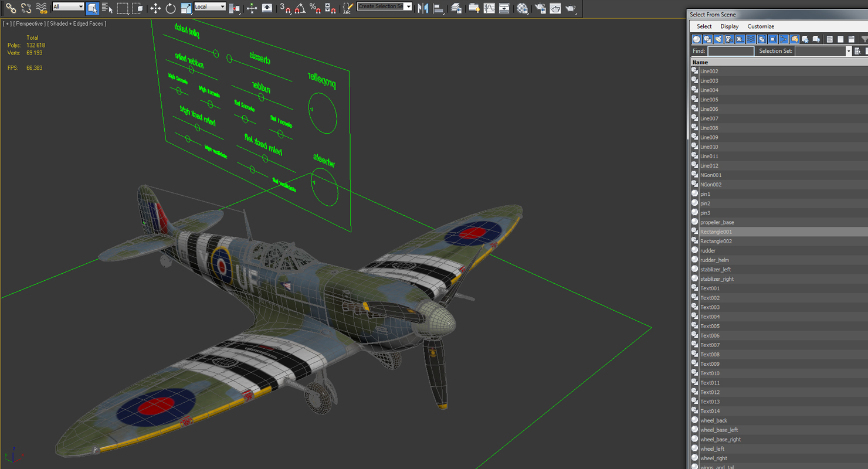Open the selection filter dropdown showing All
Screen dimensions: 868x469
pos(68,6)
